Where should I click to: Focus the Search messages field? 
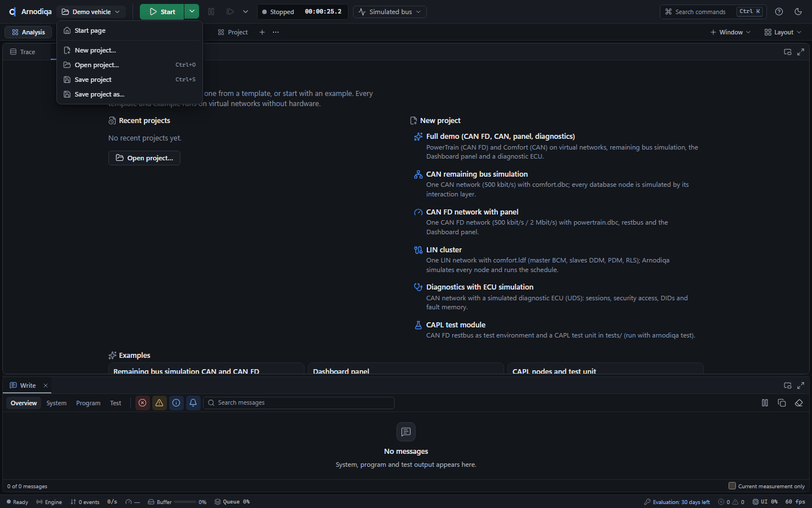299,403
